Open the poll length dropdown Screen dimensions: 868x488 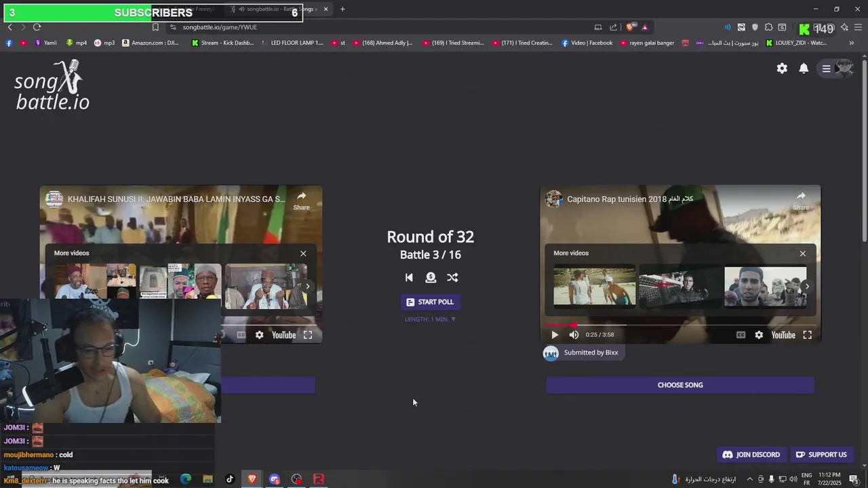click(430, 319)
